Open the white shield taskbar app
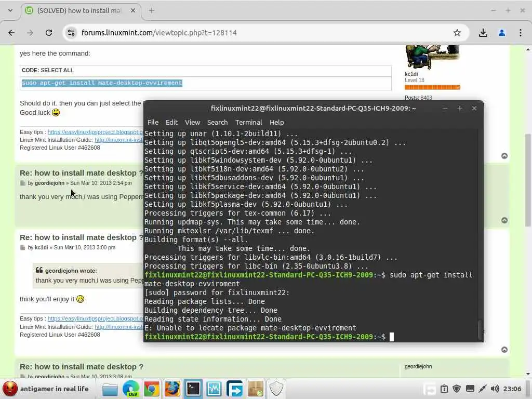This screenshot has width=532, height=399. (x=276, y=389)
